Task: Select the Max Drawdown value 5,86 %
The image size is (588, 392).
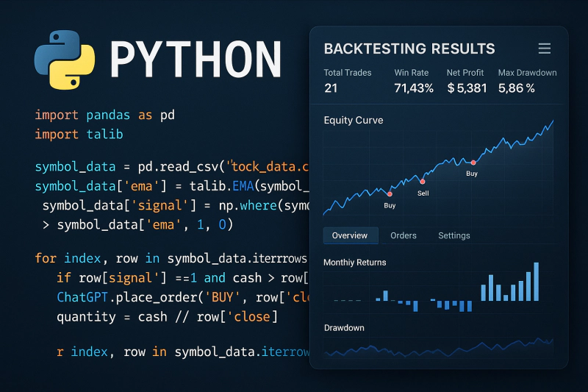Action: (517, 88)
